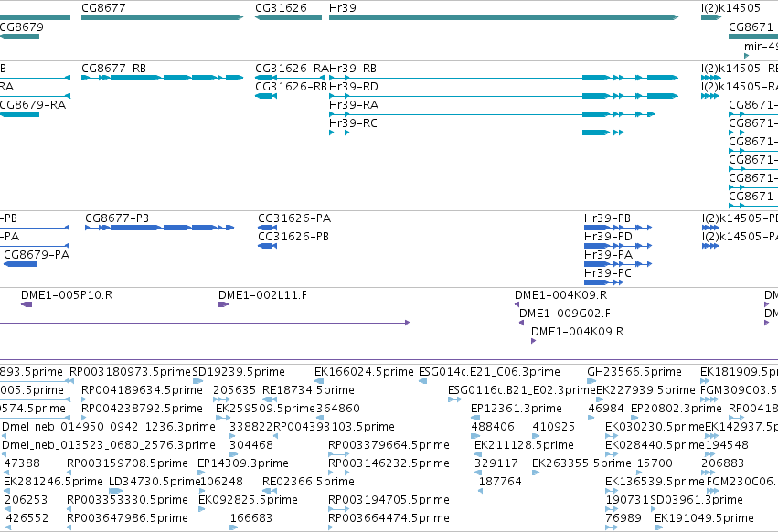Select EST RP003146232.5prime
This screenshot has width=778, height=532.
(x=389, y=463)
